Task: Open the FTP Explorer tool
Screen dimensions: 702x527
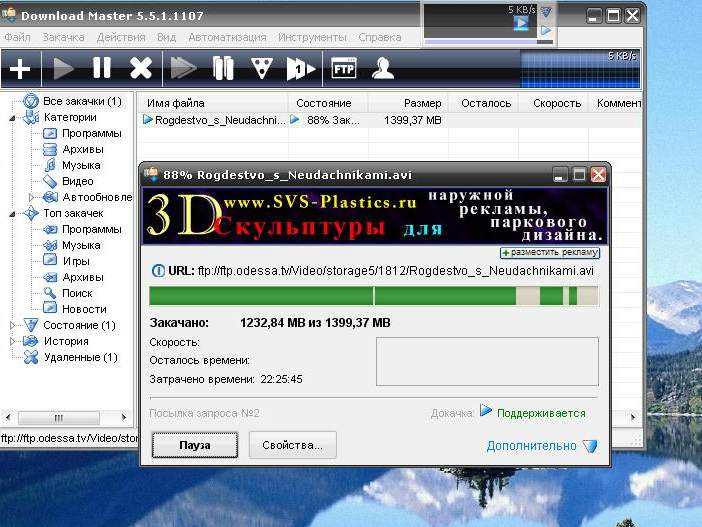Action: tap(344, 69)
